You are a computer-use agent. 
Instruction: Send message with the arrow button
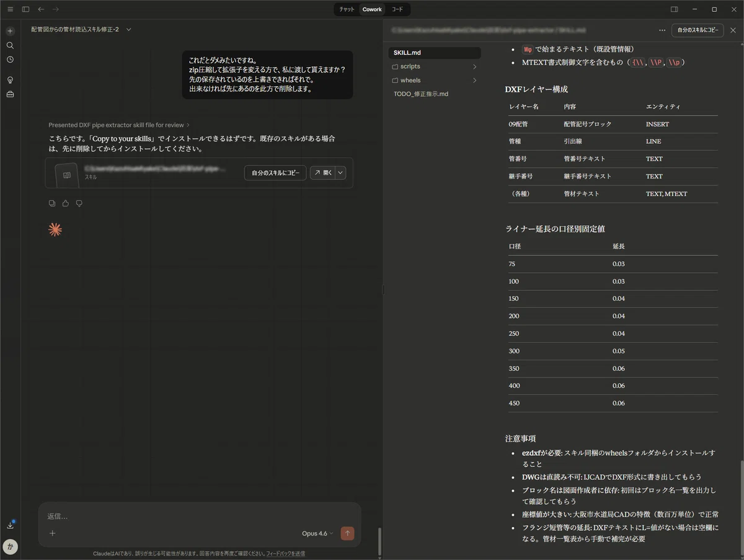pos(347,533)
